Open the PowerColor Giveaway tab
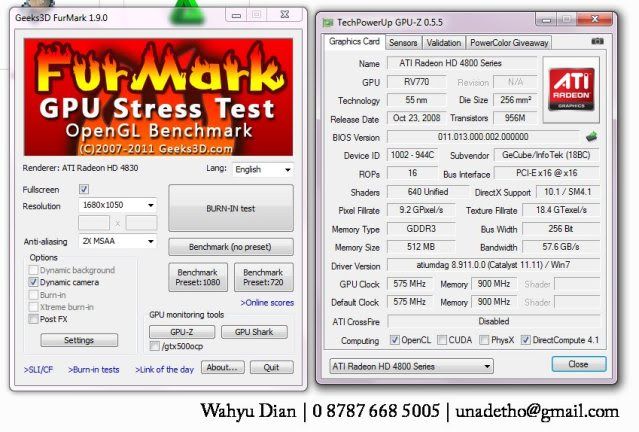639x432 pixels. point(509,43)
